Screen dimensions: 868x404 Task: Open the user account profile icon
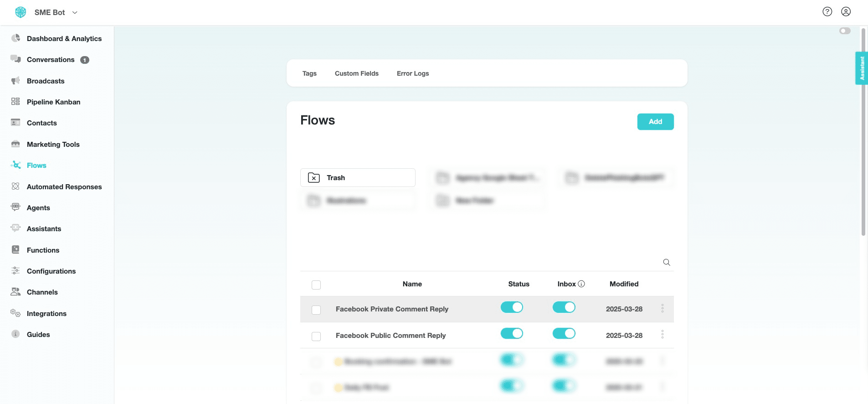coord(846,11)
